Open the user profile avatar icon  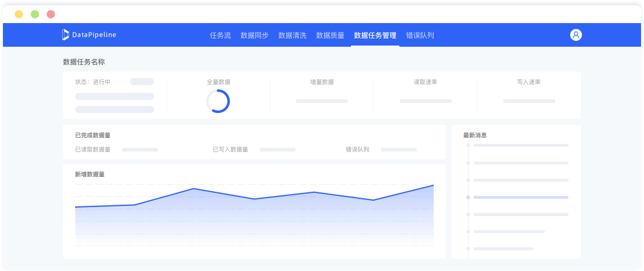click(576, 35)
